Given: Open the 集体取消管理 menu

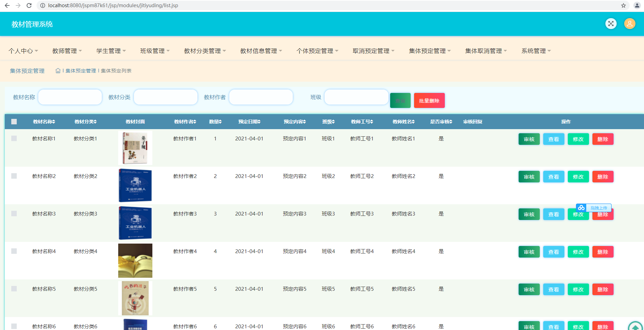Looking at the screenshot, I should coord(486,51).
